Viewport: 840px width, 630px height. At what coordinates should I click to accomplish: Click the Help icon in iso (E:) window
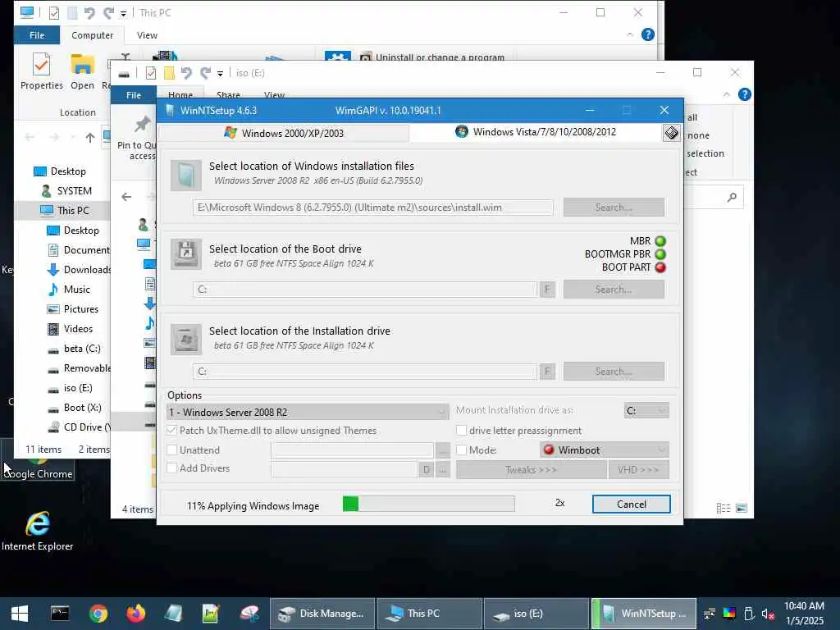coord(744,94)
